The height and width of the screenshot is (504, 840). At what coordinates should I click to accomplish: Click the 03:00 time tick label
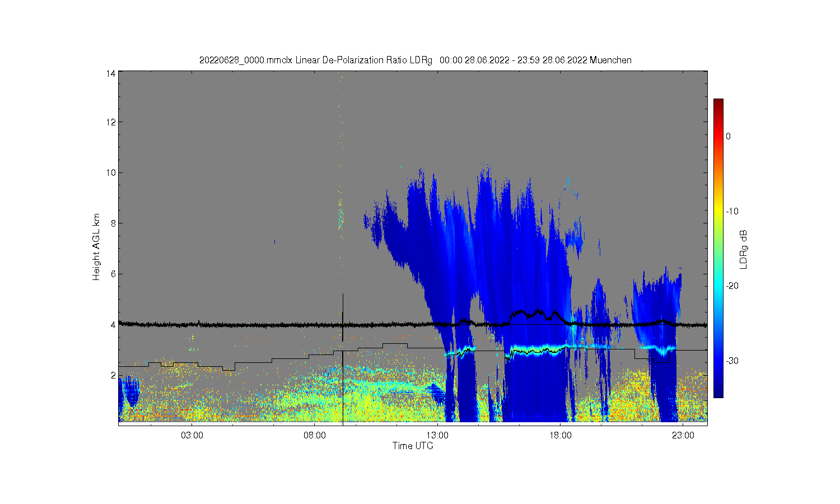pyautogui.click(x=192, y=435)
